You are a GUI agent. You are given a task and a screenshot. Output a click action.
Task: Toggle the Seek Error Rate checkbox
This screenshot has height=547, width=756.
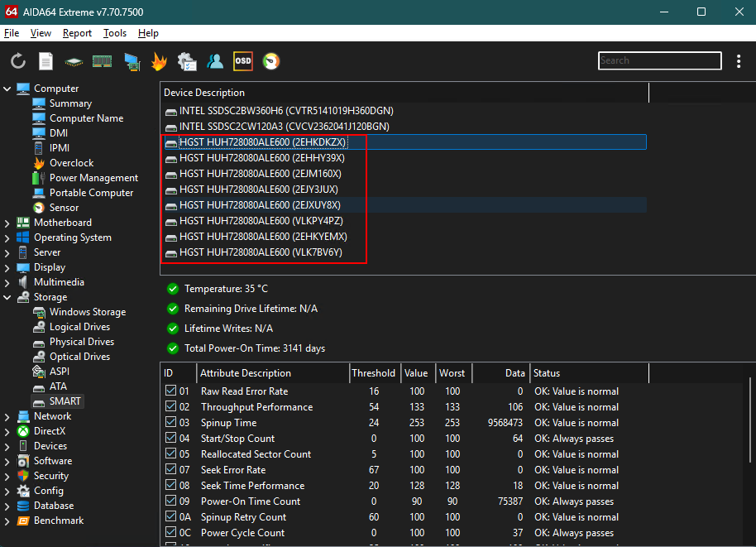click(x=170, y=470)
